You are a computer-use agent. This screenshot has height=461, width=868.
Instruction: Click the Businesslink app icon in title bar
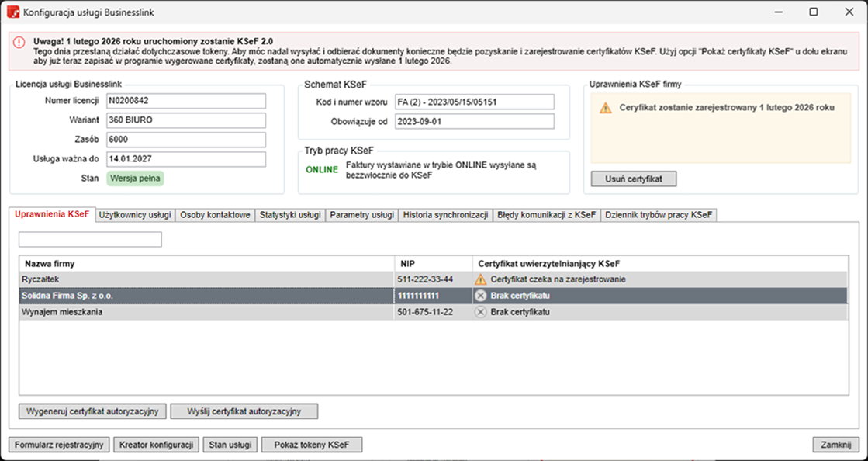point(13,12)
